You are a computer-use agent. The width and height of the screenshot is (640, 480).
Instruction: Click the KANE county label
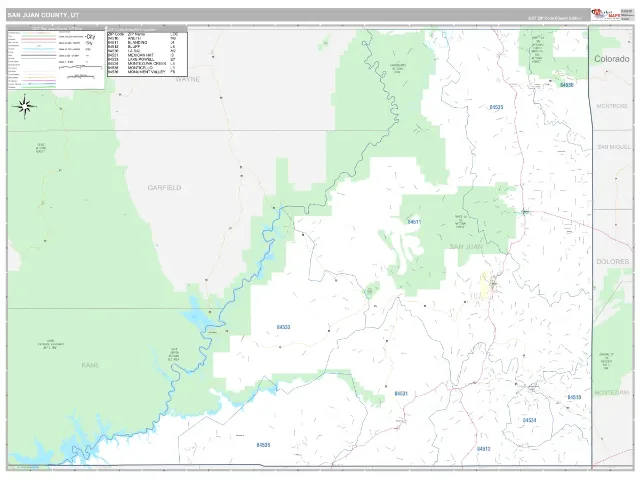(90, 365)
